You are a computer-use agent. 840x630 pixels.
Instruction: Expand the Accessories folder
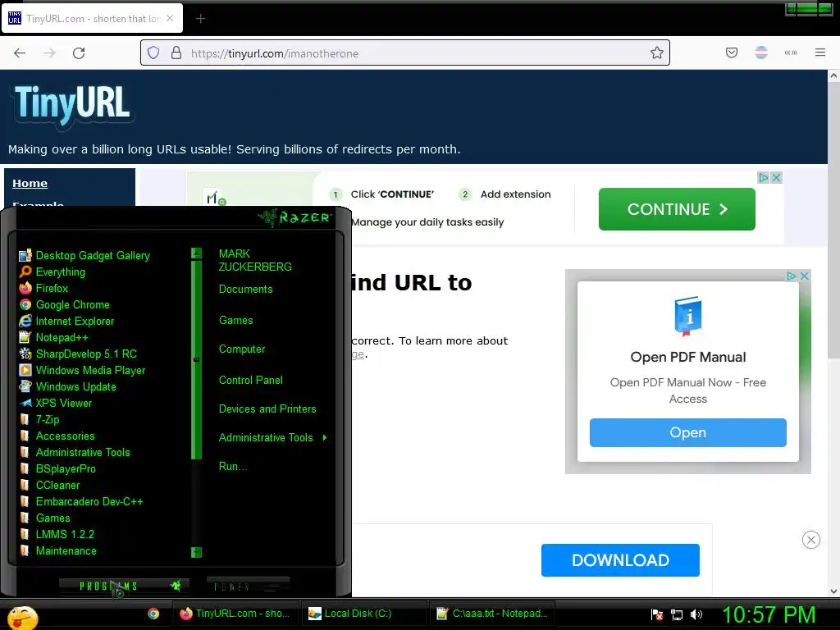click(x=57, y=436)
